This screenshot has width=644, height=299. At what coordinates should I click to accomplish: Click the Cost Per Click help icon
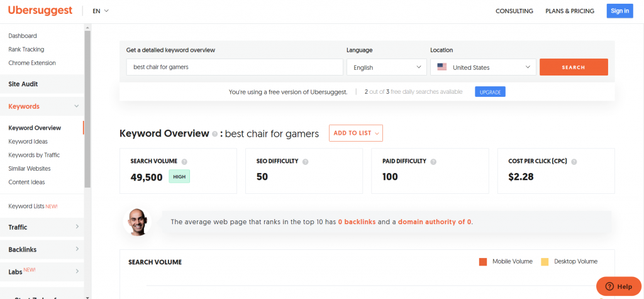574,162
